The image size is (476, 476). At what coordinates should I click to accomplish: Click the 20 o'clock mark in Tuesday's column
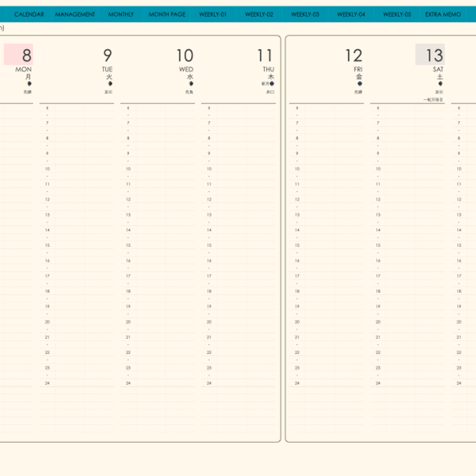coord(48,322)
